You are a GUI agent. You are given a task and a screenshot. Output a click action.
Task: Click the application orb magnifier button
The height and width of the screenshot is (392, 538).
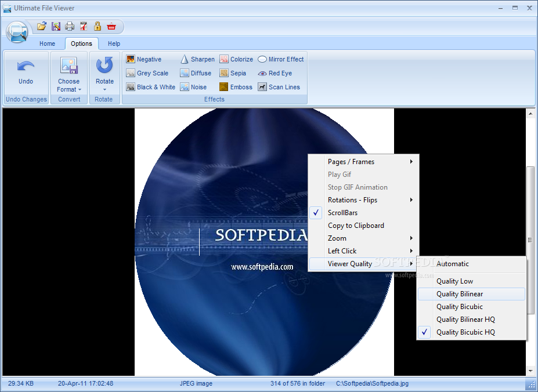tap(16, 32)
